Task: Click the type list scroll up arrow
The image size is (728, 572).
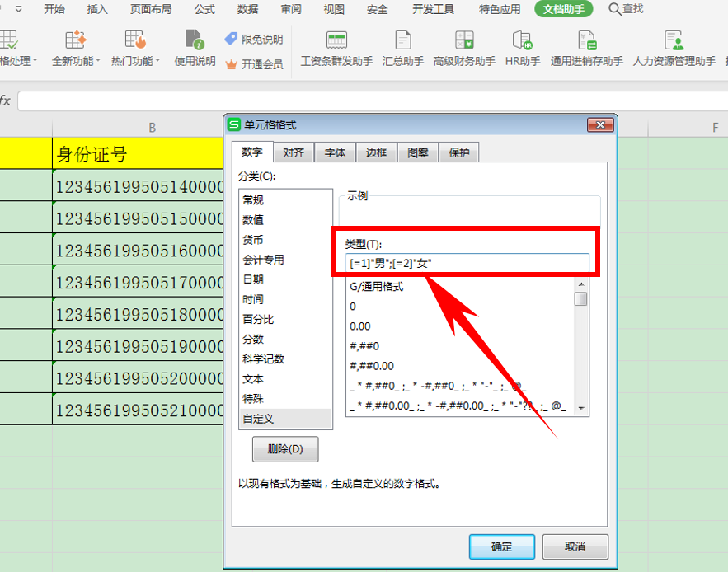Action: [x=580, y=284]
